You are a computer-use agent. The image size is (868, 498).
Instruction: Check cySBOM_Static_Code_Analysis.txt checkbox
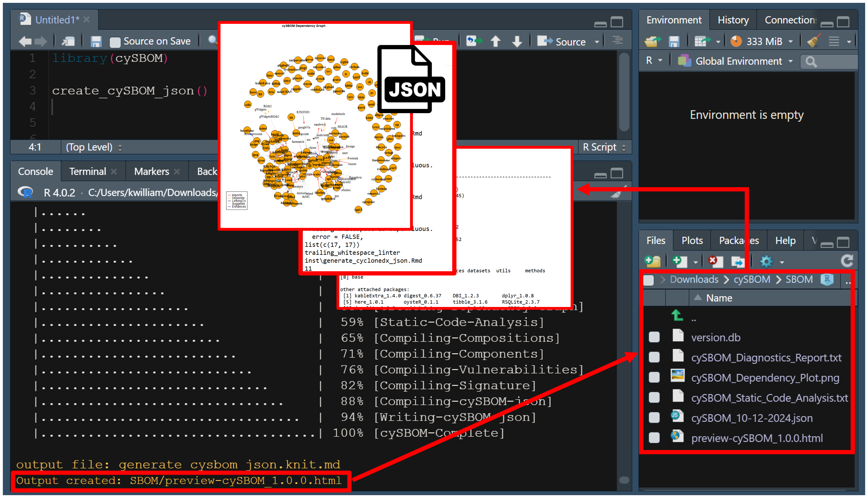[654, 397]
